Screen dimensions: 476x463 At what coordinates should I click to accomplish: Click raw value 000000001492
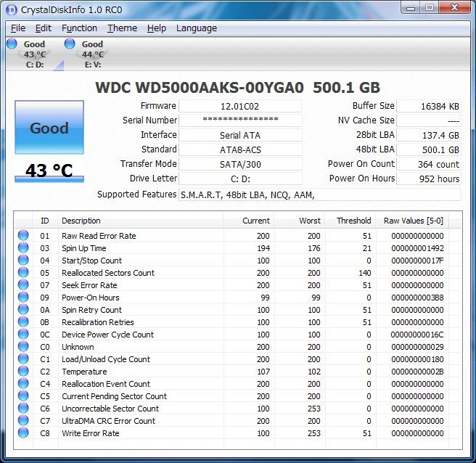417,248
